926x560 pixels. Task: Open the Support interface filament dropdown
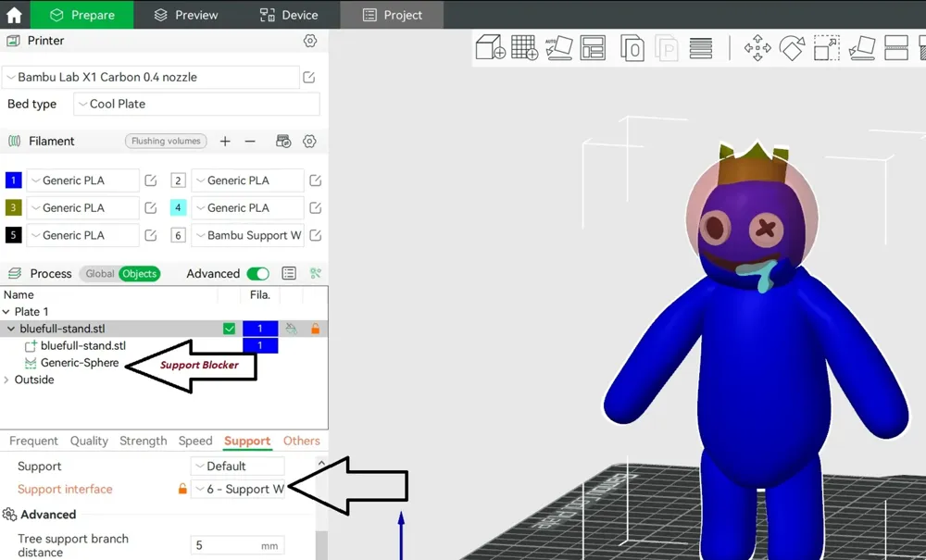pyautogui.click(x=239, y=490)
